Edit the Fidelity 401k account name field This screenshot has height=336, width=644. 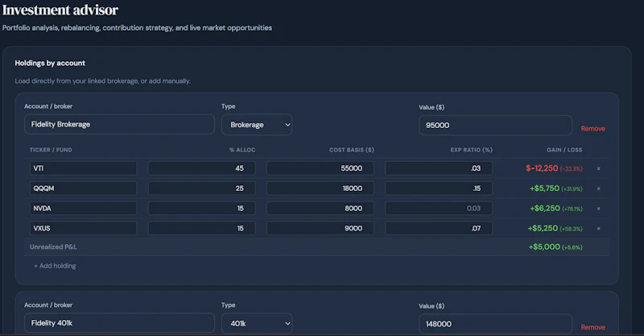coord(119,323)
